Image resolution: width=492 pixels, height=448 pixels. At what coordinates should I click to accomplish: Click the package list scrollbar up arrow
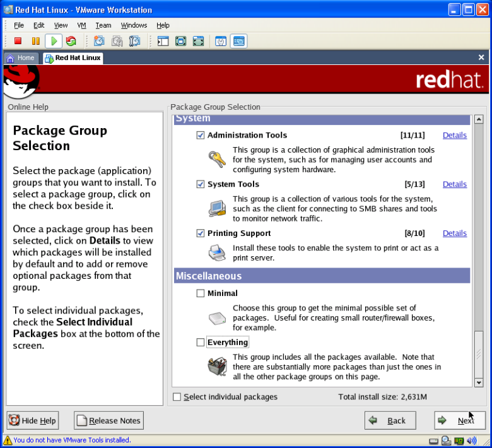tap(479, 120)
